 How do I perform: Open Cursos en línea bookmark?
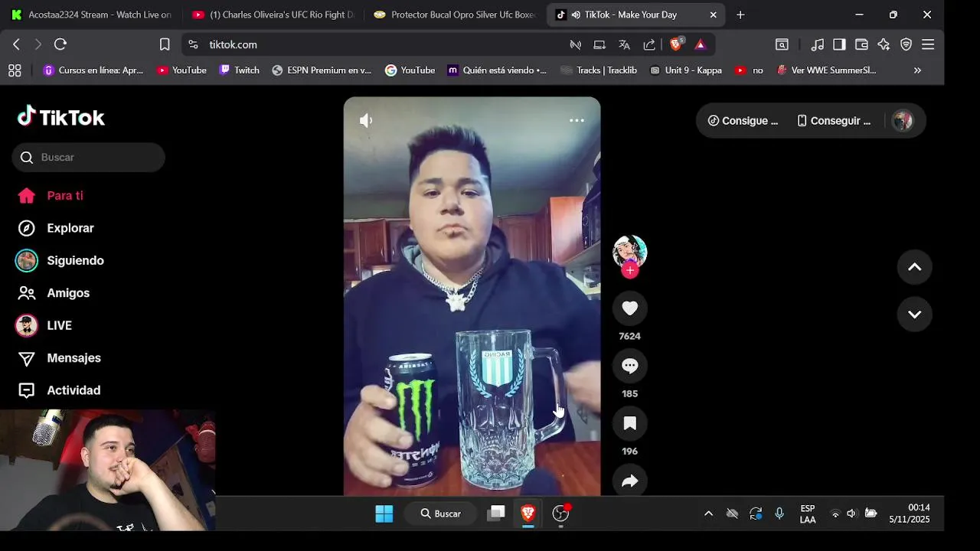(x=93, y=70)
